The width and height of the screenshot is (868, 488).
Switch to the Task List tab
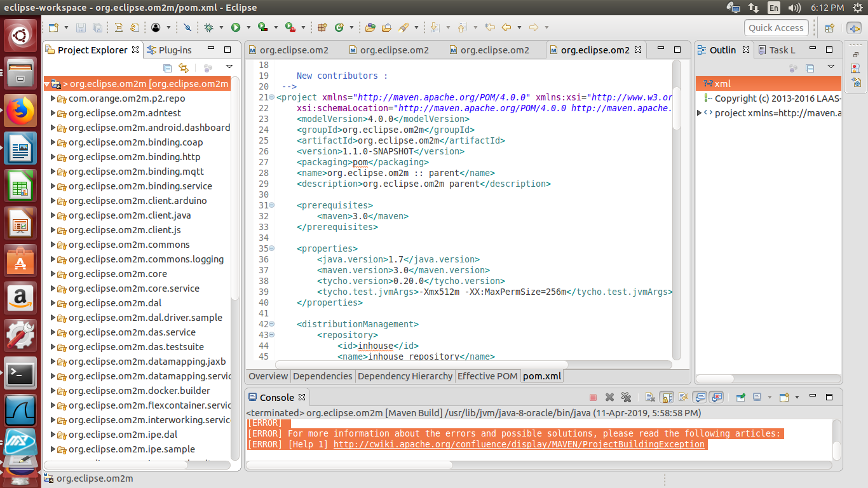[776, 50]
